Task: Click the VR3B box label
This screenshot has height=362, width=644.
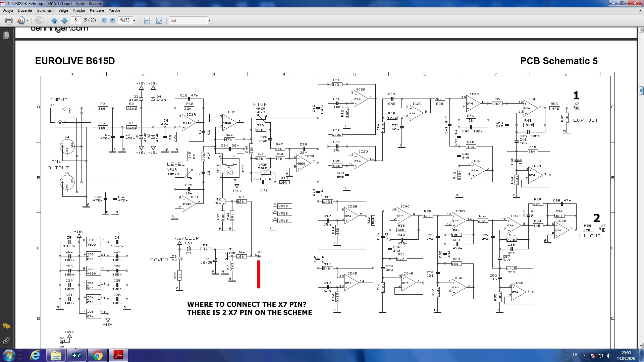Action: coord(284,206)
